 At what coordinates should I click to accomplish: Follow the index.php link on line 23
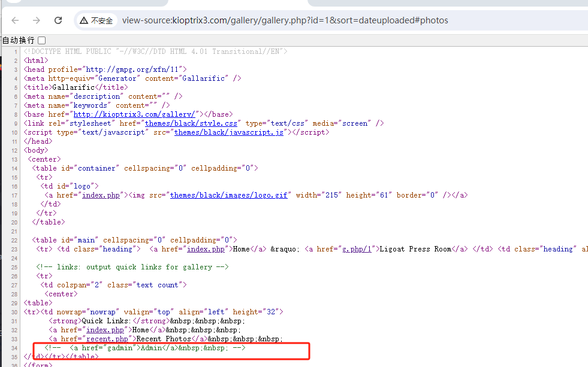(x=206, y=249)
